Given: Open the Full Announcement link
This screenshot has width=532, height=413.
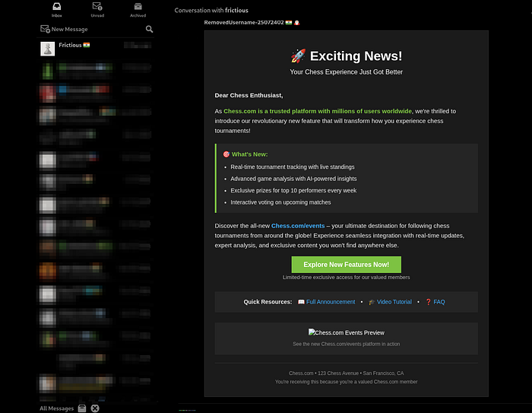Looking at the screenshot, I should coord(331,302).
